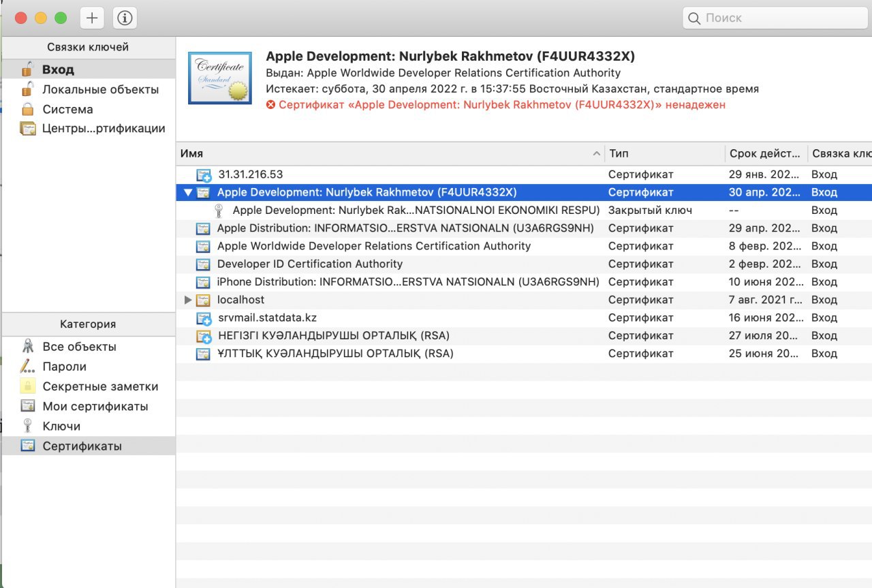Select Apple Worldwide Developer Relations Certification Authority row
The image size is (872, 588).
click(524, 246)
